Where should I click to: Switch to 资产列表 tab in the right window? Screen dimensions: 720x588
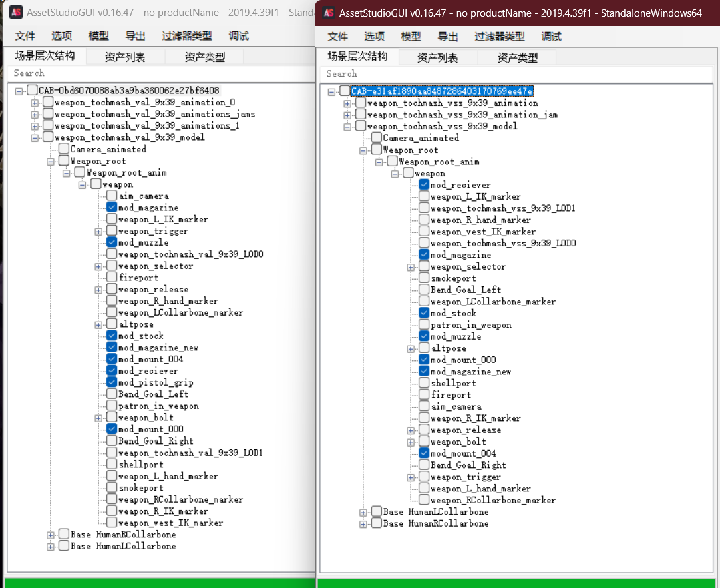[x=437, y=58]
